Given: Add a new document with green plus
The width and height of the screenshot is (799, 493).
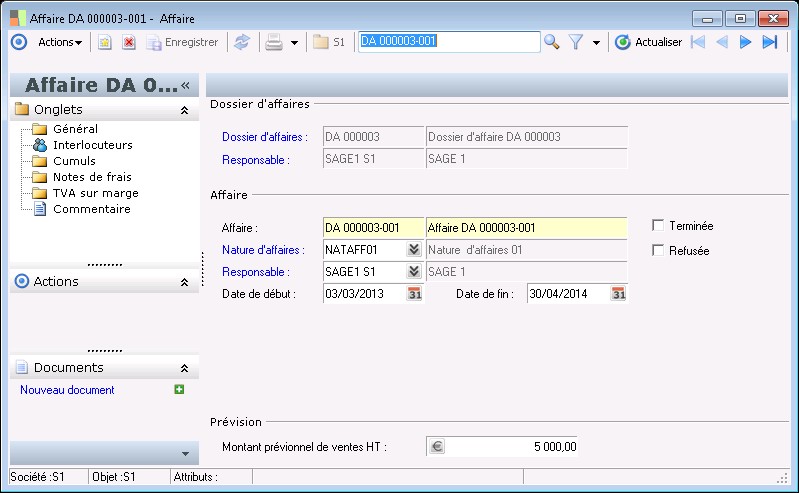Looking at the screenshot, I should click(x=179, y=390).
